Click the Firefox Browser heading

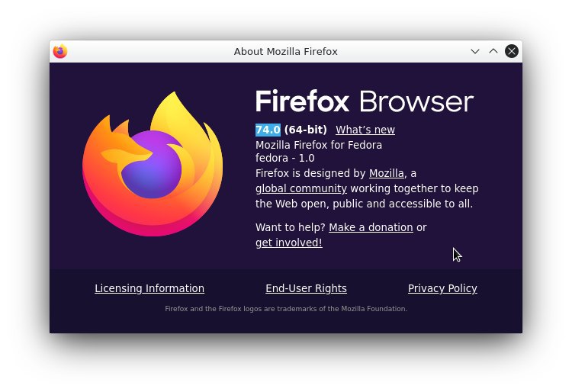coord(365,101)
